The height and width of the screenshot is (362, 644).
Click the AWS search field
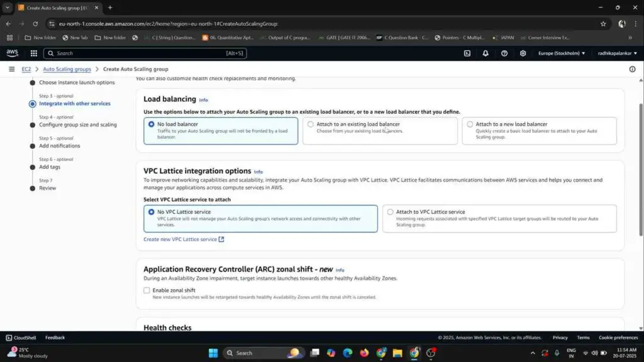point(145,53)
